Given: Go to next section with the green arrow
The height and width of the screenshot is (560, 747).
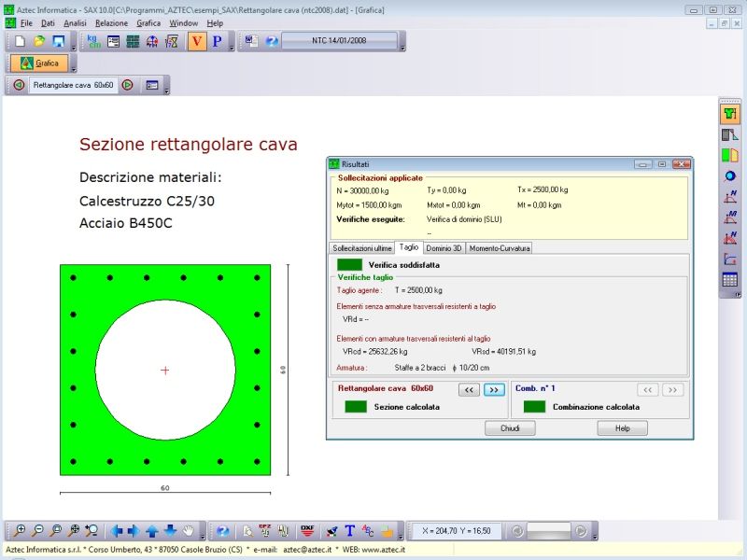Looking at the screenshot, I should [127, 85].
